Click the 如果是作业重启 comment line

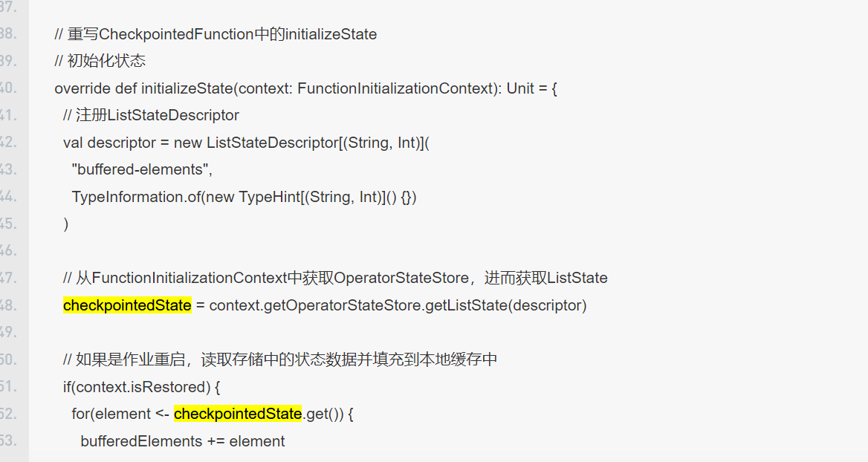280,359
